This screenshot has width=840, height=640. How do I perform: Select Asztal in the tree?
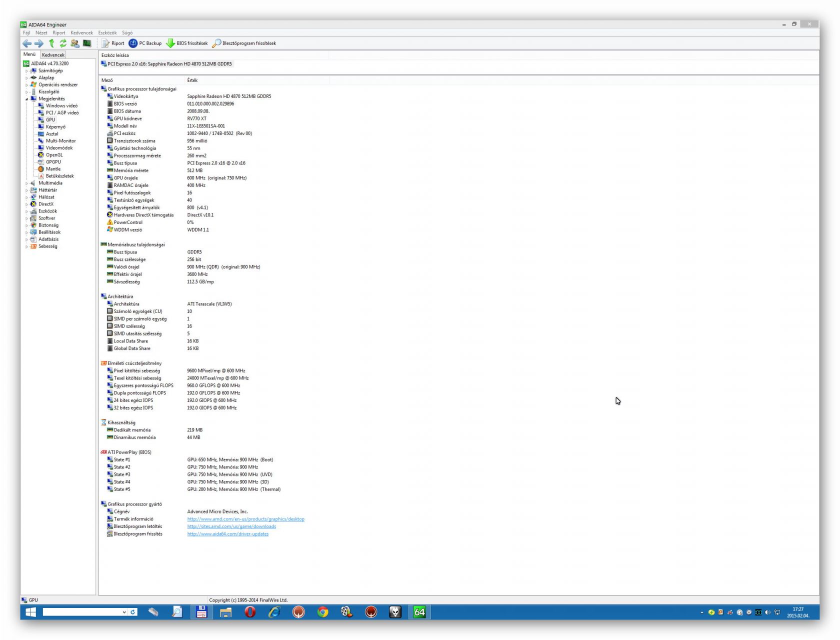click(x=48, y=134)
